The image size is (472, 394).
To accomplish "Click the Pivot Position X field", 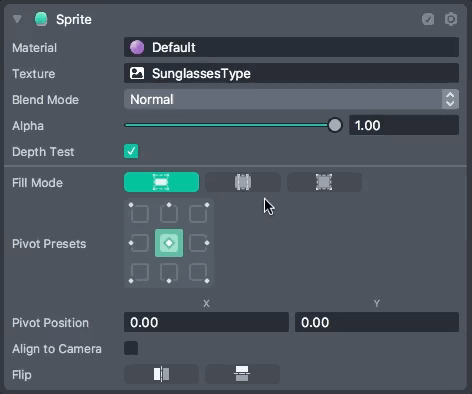I will [206, 322].
